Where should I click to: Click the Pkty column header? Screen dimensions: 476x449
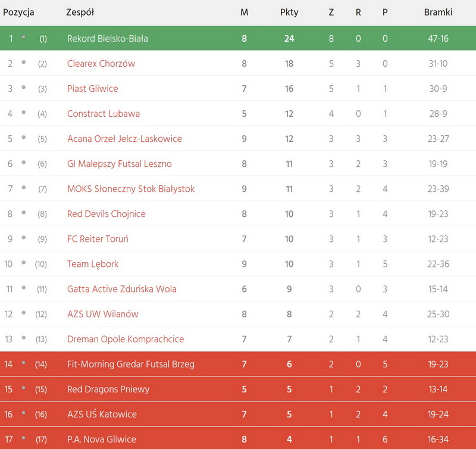[289, 12]
